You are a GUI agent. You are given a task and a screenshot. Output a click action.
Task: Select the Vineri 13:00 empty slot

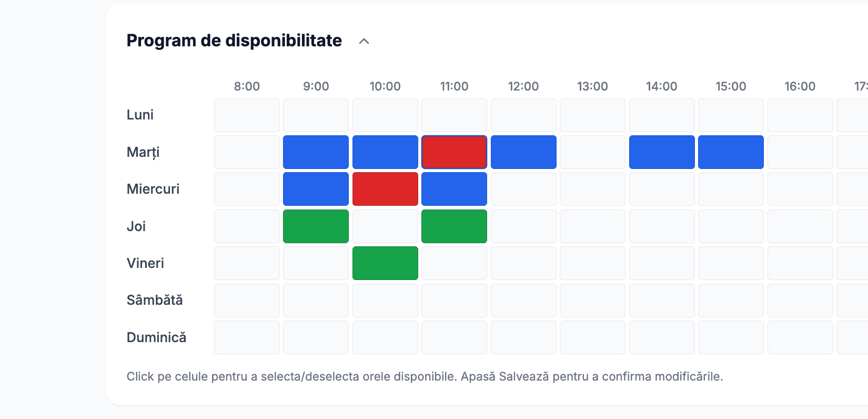tap(592, 263)
